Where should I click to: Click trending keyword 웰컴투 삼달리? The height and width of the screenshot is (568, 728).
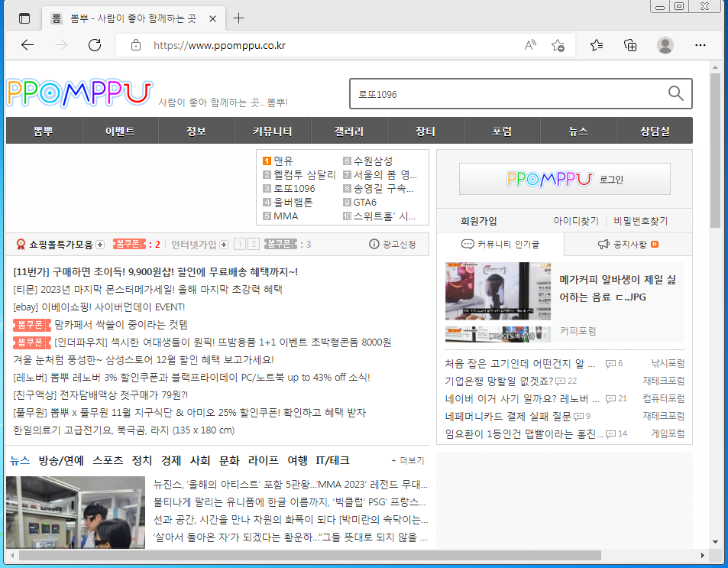[304, 175]
